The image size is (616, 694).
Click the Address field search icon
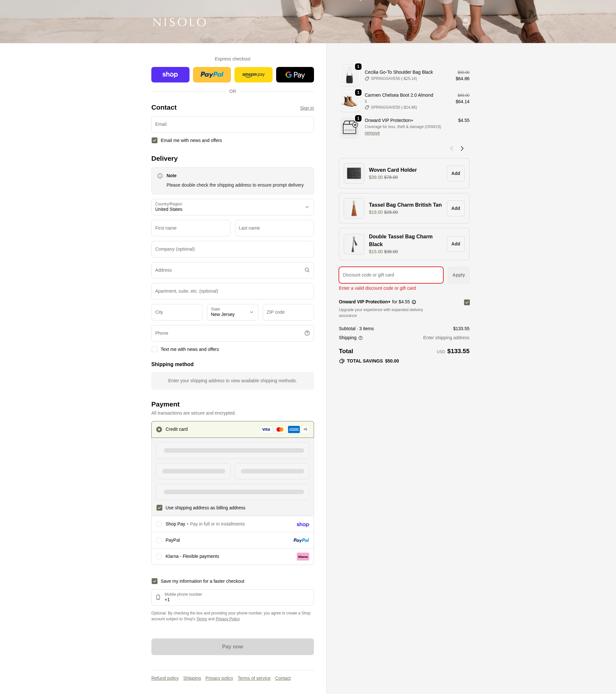click(x=307, y=270)
